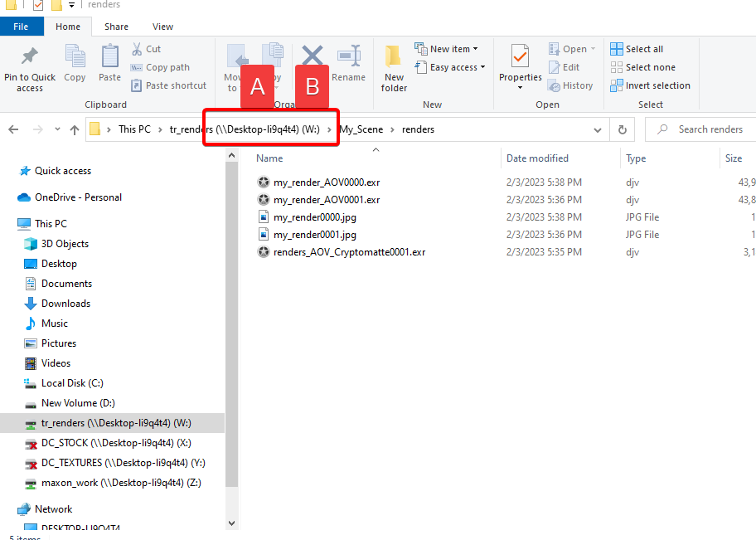Click the Rename ribbon icon

[348, 57]
